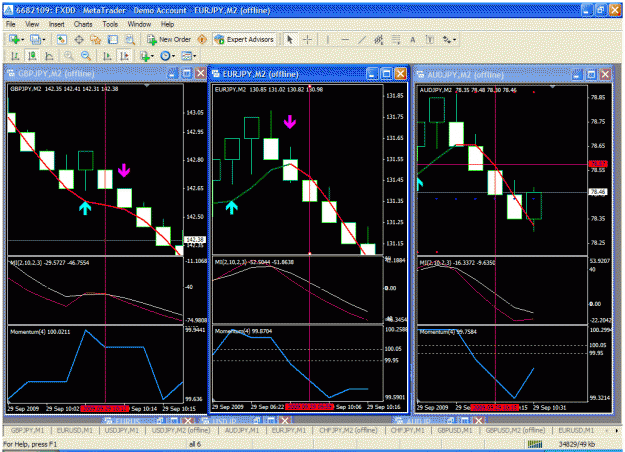Toggle Chart Shift
Image resolution: width=625 pixels, height=452 pixels.
pos(124,56)
